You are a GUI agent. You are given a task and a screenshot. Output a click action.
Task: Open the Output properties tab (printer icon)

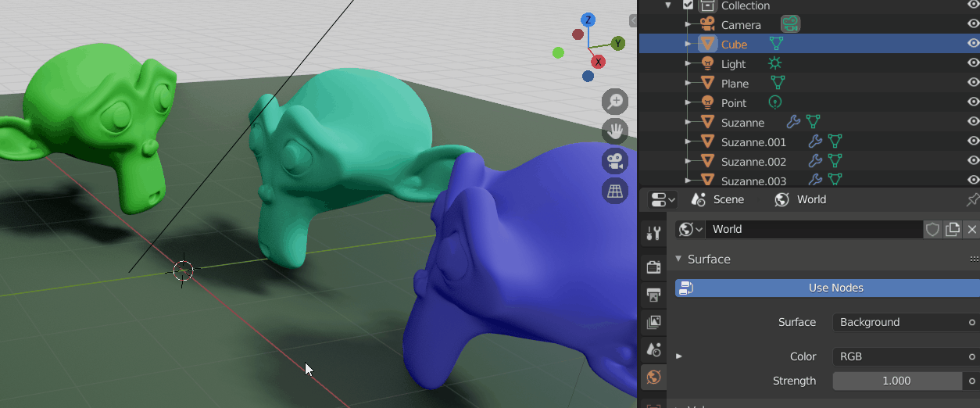[x=653, y=295]
